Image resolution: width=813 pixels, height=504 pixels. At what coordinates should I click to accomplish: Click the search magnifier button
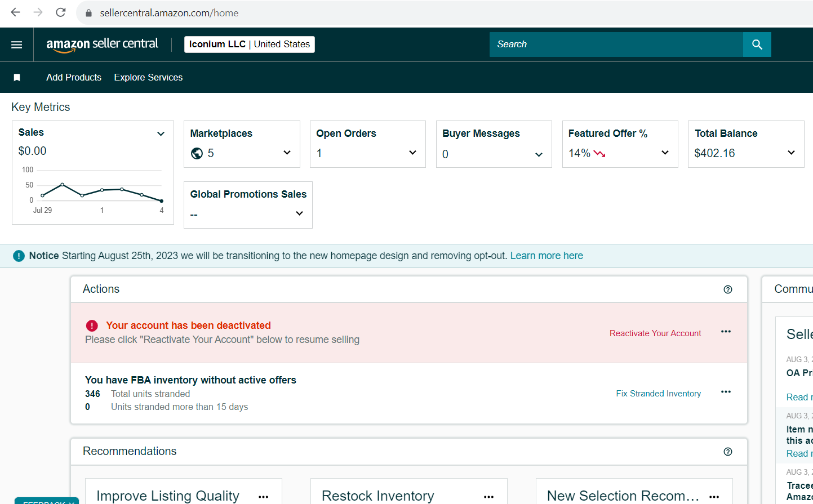tap(757, 44)
